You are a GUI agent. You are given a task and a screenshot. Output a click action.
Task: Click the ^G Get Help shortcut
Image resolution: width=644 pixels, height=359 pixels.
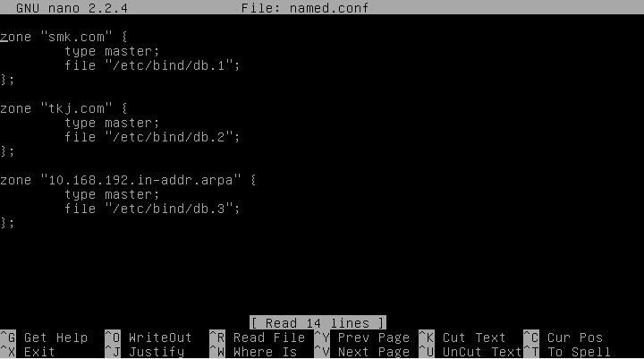pos(44,338)
